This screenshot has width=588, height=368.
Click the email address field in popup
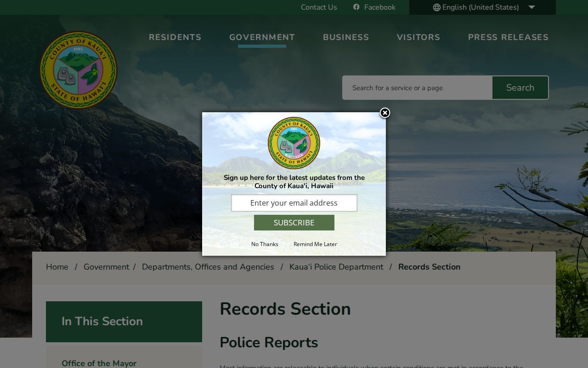pyautogui.click(x=294, y=203)
